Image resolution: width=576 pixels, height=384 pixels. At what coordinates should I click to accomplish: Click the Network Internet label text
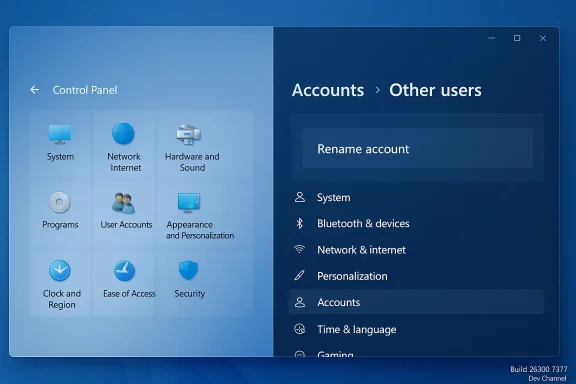point(125,162)
